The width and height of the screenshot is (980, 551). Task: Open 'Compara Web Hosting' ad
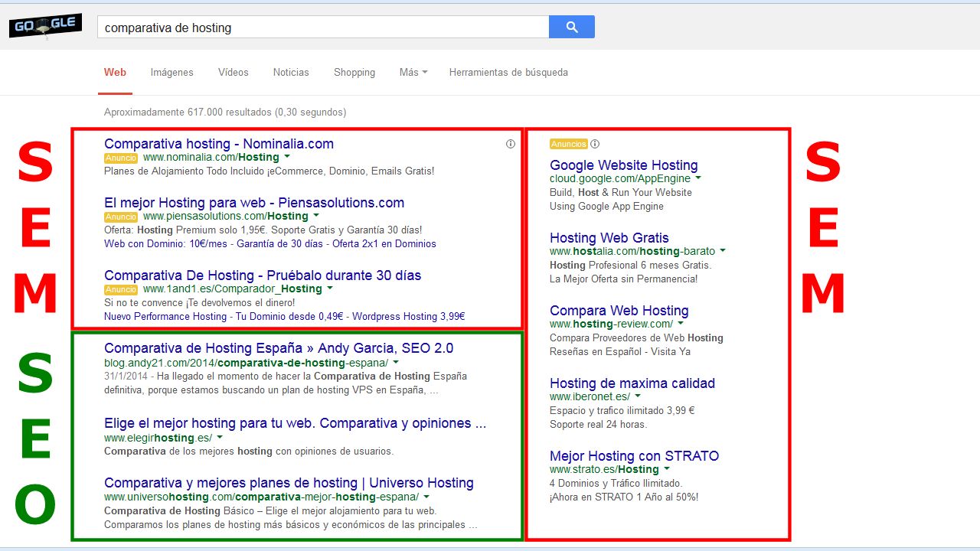619,310
